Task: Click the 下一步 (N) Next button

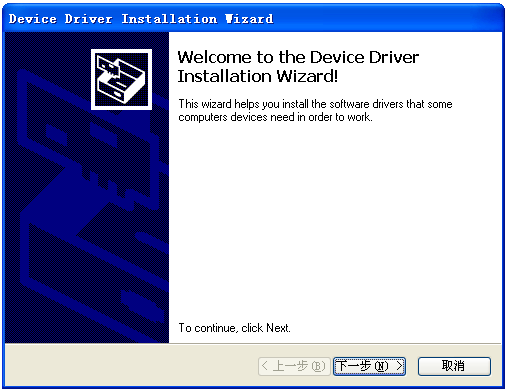Action: (x=369, y=366)
